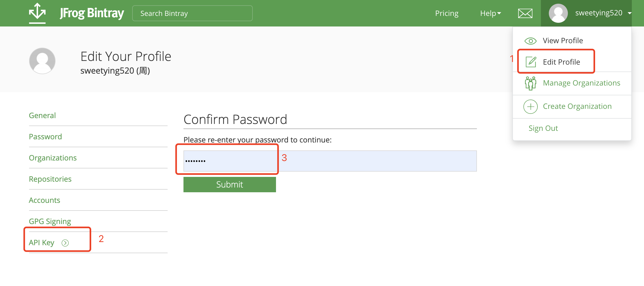Expand the Help dropdown menu

(x=490, y=13)
